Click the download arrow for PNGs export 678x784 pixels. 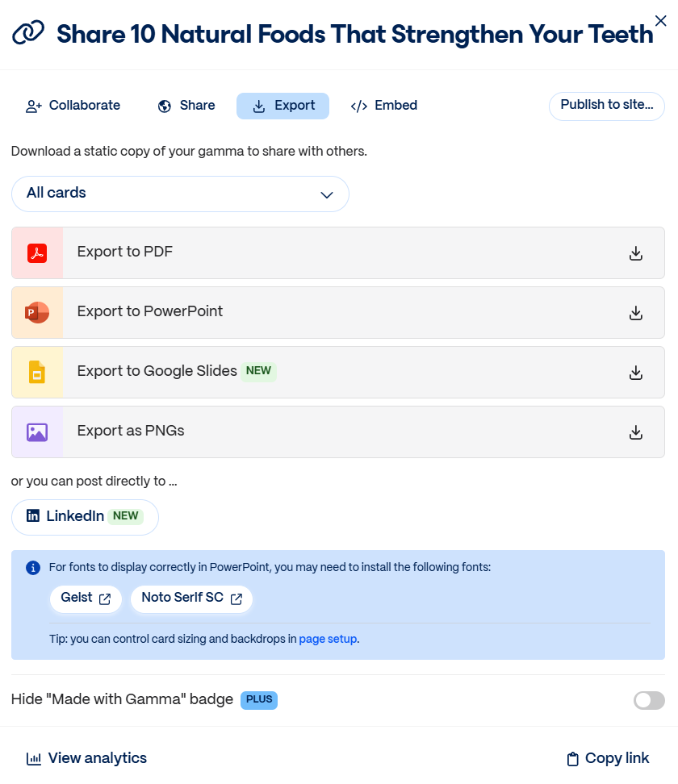[x=636, y=432]
